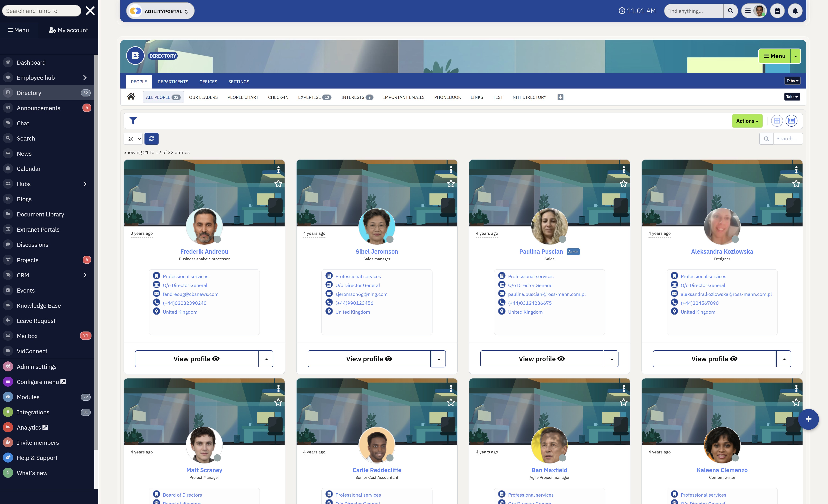828x504 pixels.
Task: Click the filter funnel icon
Action: coord(133,121)
